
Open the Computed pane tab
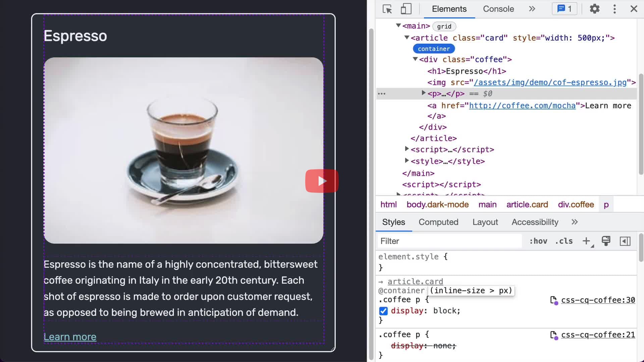438,222
